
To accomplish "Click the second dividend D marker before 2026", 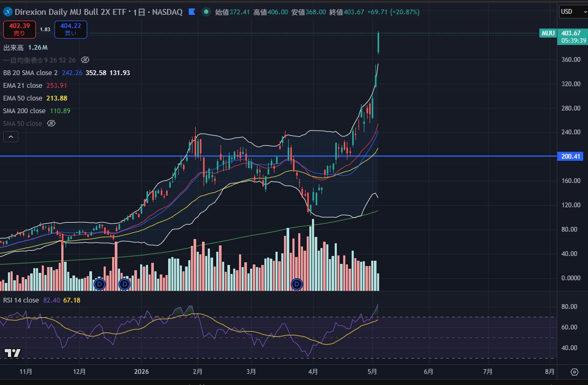I will [124, 284].
